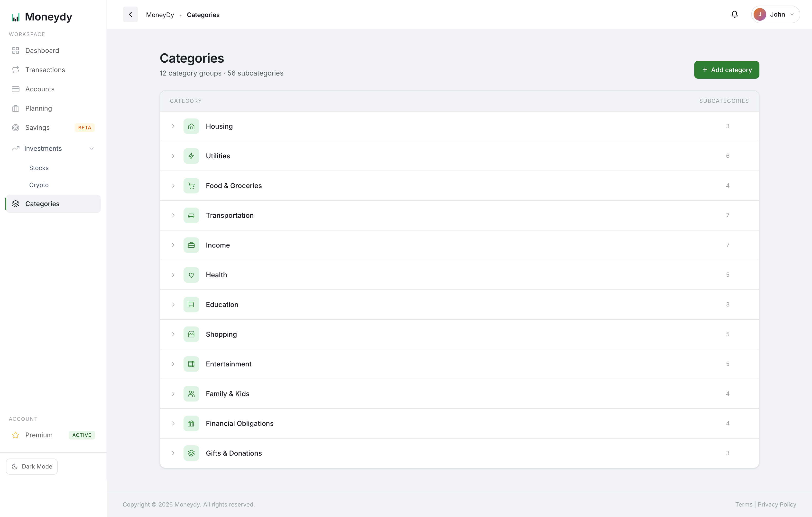Image resolution: width=812 pixels, height=517 pixels.
Task: Open the John user dropdown arrow
Action: [792, 15]
